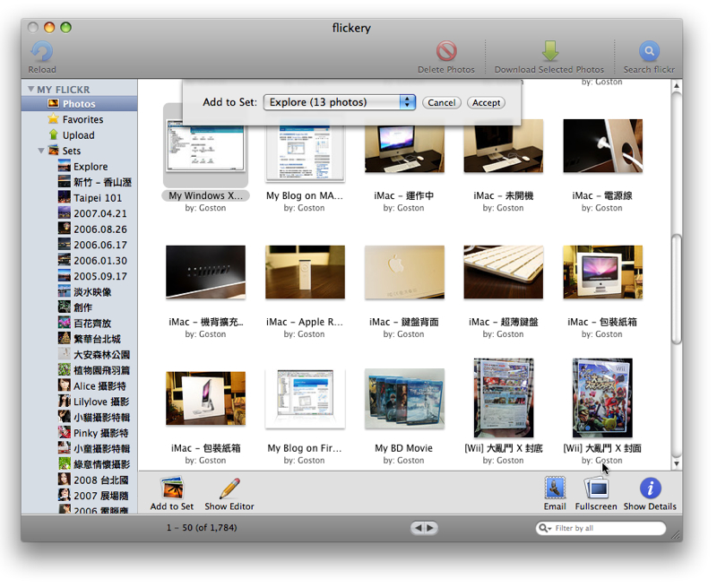
Task: Collapse the Sets disclosure triangle
Action: [x=41, y=151]
